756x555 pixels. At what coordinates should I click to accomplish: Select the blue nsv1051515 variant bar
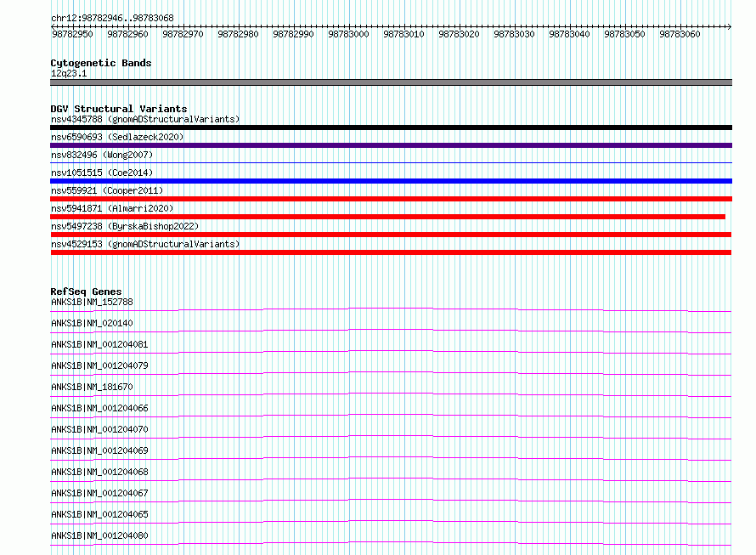tap(391, 181)
